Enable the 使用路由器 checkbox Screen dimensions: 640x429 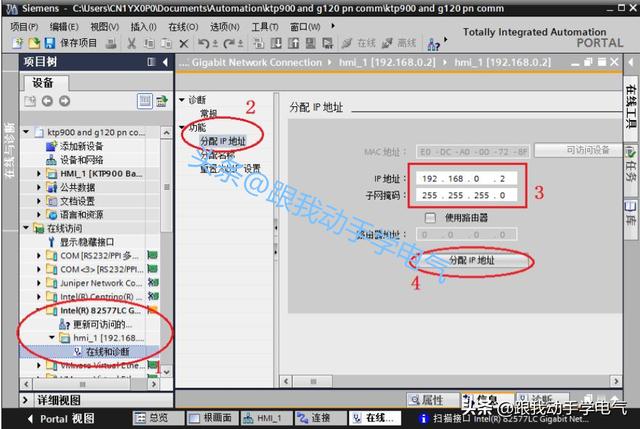click(x=430, y=218)
